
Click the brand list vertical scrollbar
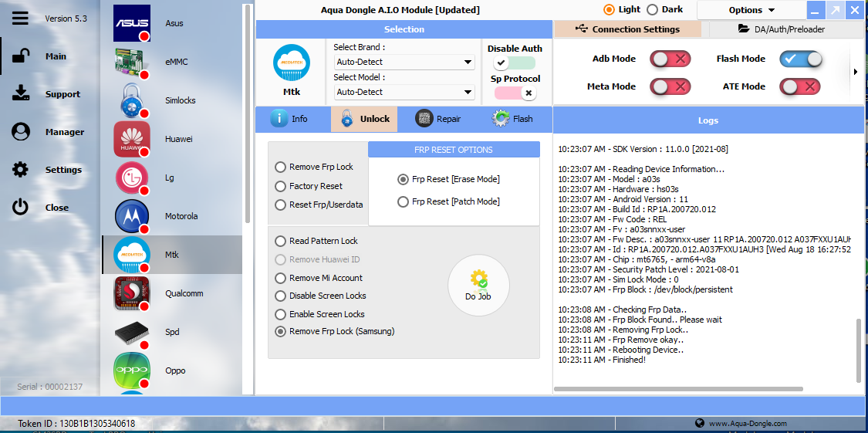tap(247, 113)
